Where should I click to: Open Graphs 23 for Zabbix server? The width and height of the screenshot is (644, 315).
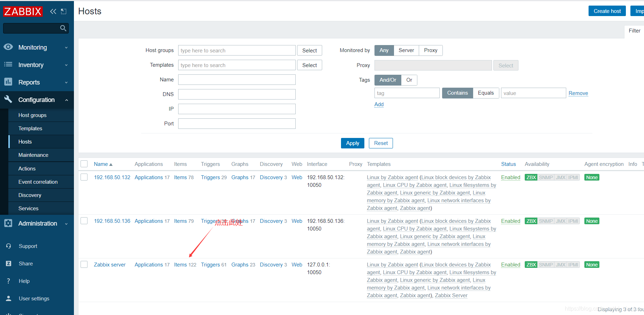[x=243, y=265]
